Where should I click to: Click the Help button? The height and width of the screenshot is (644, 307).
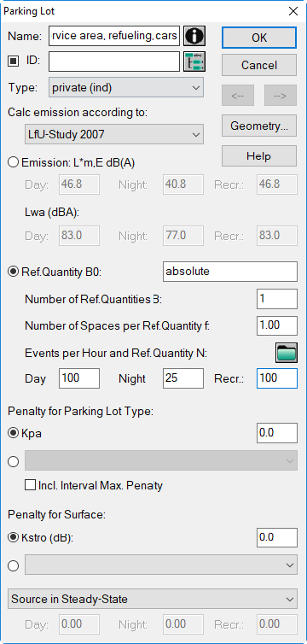coord(259,156)
